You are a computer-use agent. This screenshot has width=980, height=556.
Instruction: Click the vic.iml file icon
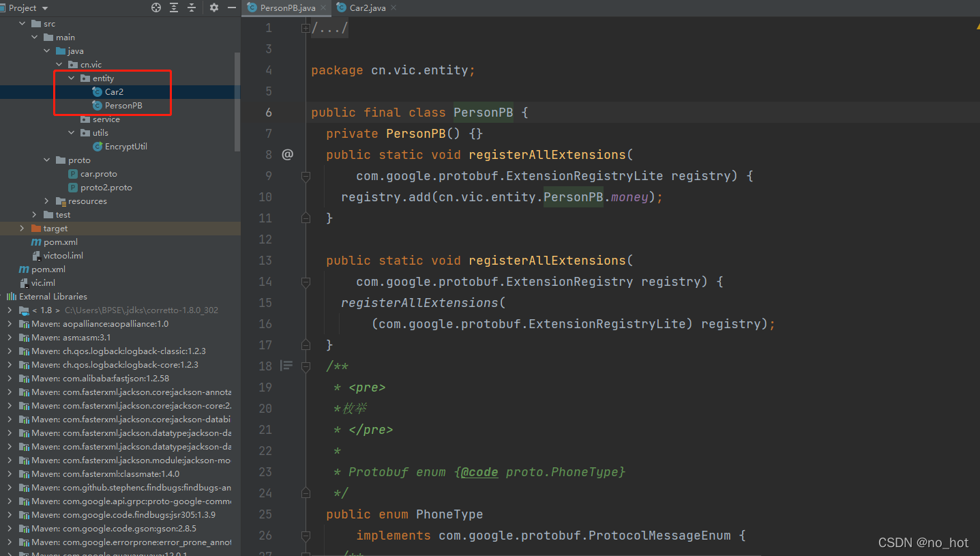[x=25, y=283]
